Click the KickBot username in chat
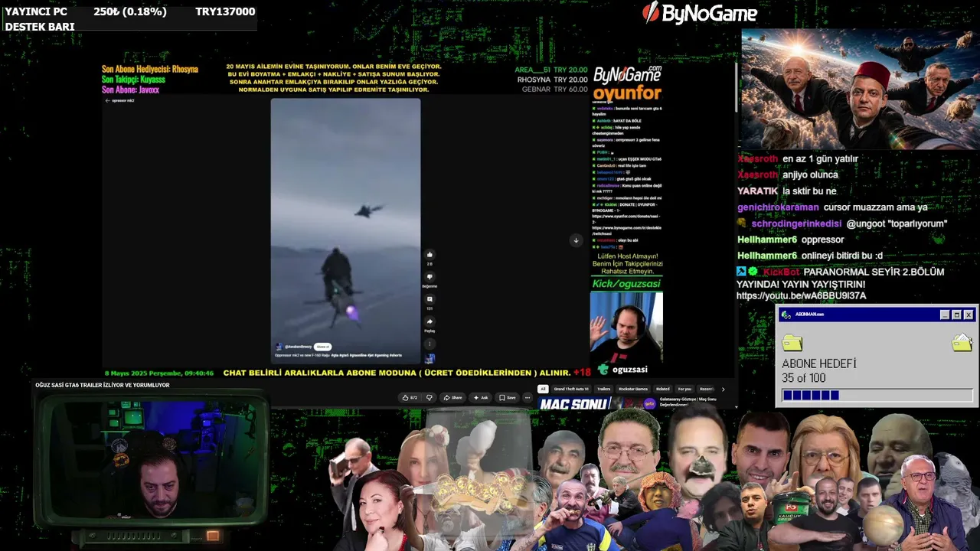This screenshot has width=980, height=551. [781, 272]
